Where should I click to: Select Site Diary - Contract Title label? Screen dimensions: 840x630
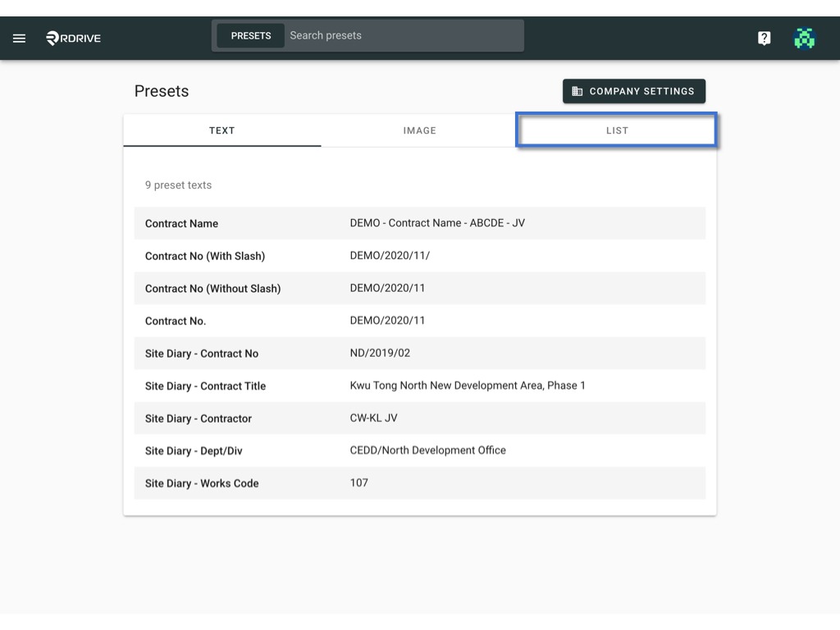click(205, 386)
